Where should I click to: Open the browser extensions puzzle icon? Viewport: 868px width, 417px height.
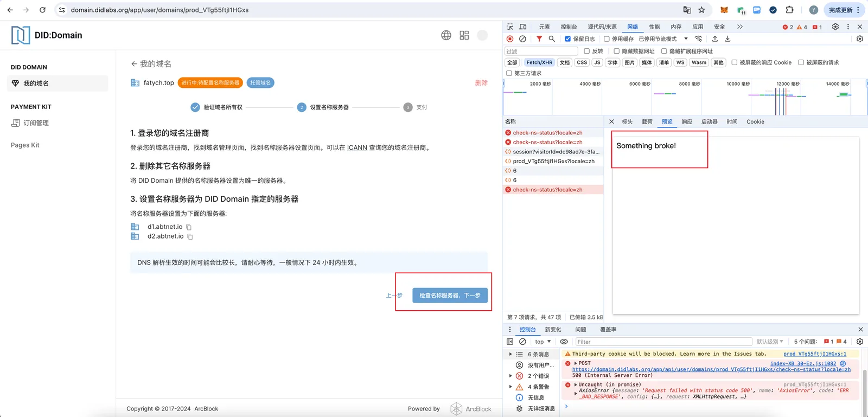(x=789, y=10)
